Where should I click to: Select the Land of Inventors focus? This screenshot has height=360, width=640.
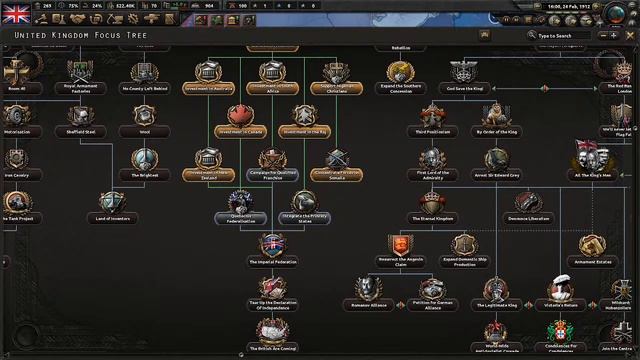[113, 208]
